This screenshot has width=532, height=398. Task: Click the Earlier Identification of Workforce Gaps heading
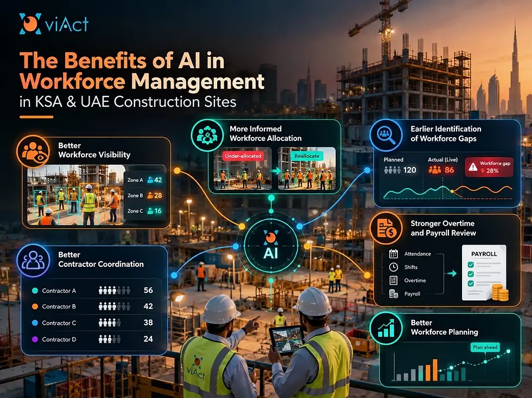tap(446, 133)
